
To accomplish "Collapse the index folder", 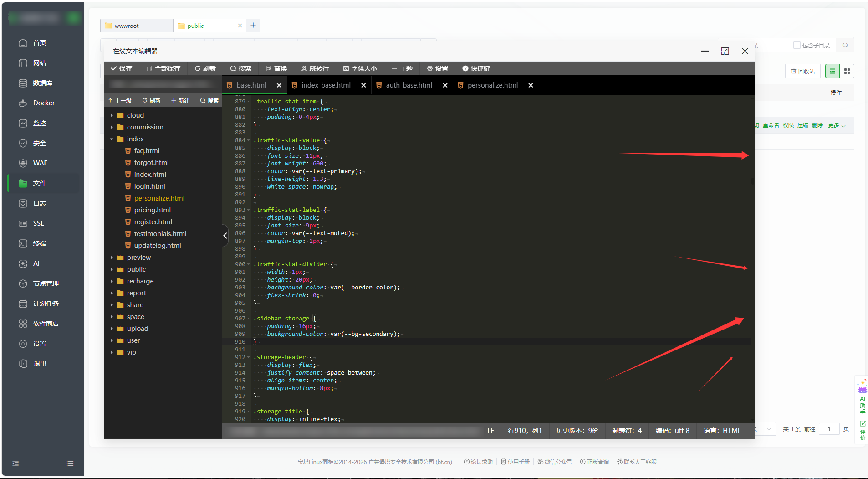I will point(112,139).
